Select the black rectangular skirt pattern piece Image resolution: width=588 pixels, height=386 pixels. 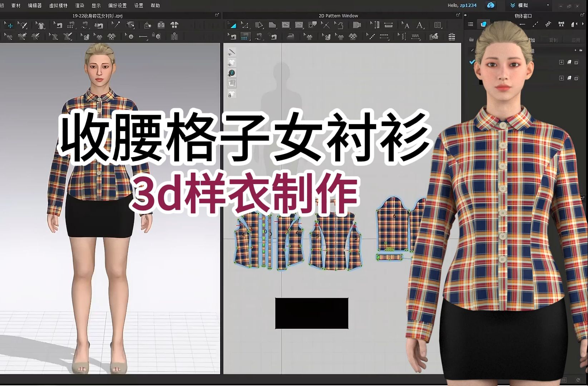[312, 313]
